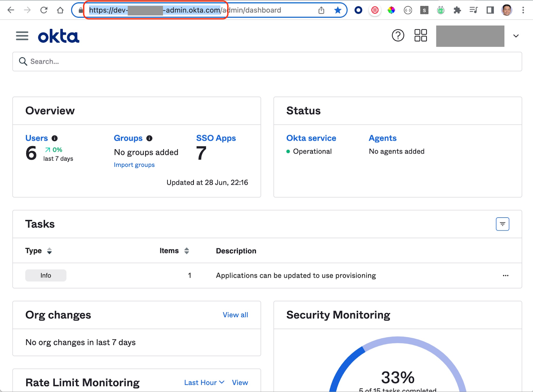Screen dimensions: 533x392
Task: Click the 'No agents added' text
Action: pyautogui.click(x=396, y=152)
